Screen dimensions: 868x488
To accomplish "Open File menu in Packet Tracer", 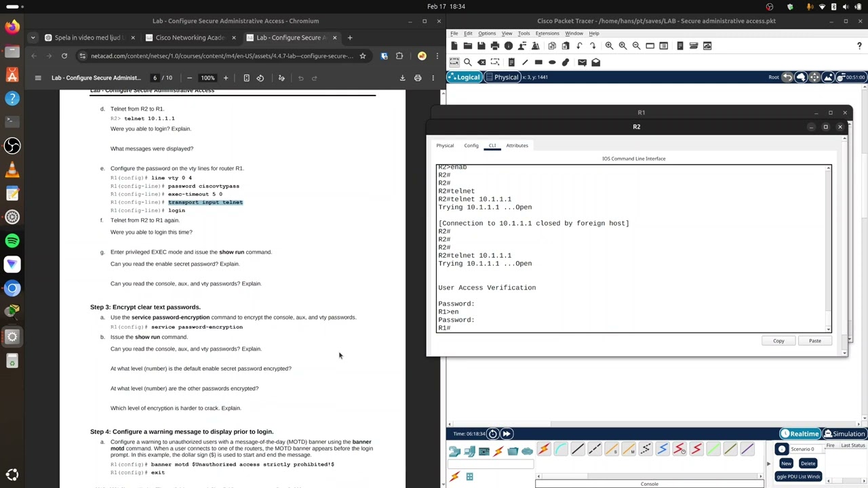I will [x=454, y=33].
